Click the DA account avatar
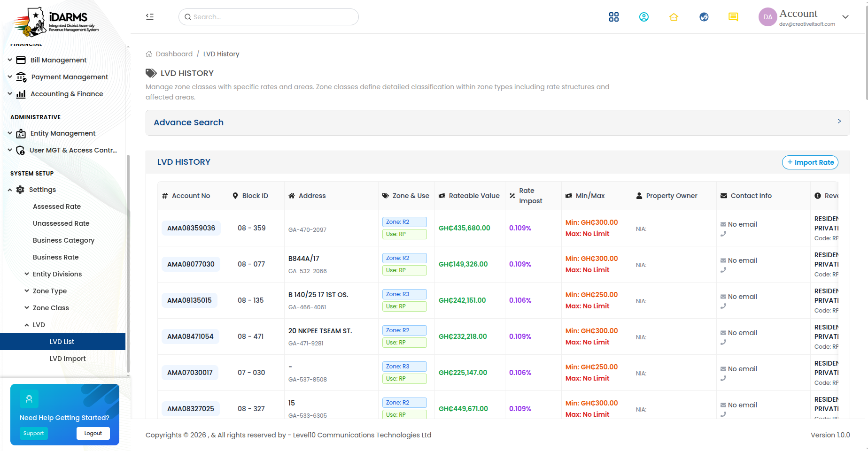 click(768, 17)
